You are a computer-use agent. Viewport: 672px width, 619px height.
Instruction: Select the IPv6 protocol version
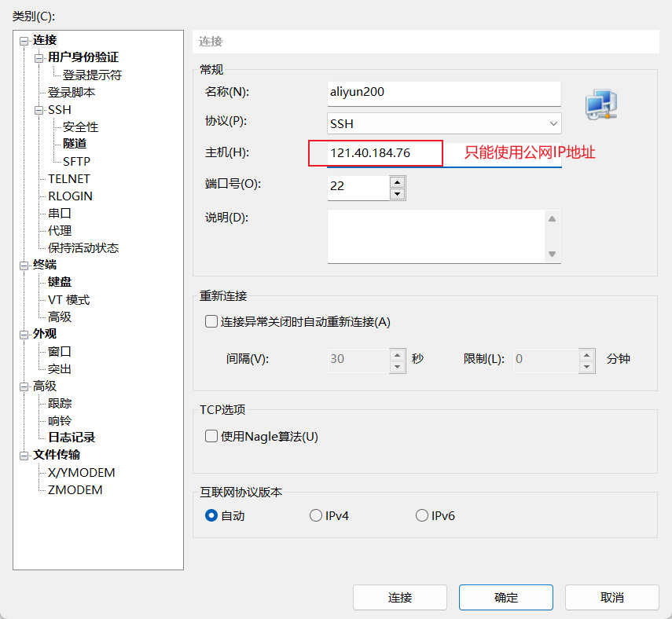coord(422,516)
